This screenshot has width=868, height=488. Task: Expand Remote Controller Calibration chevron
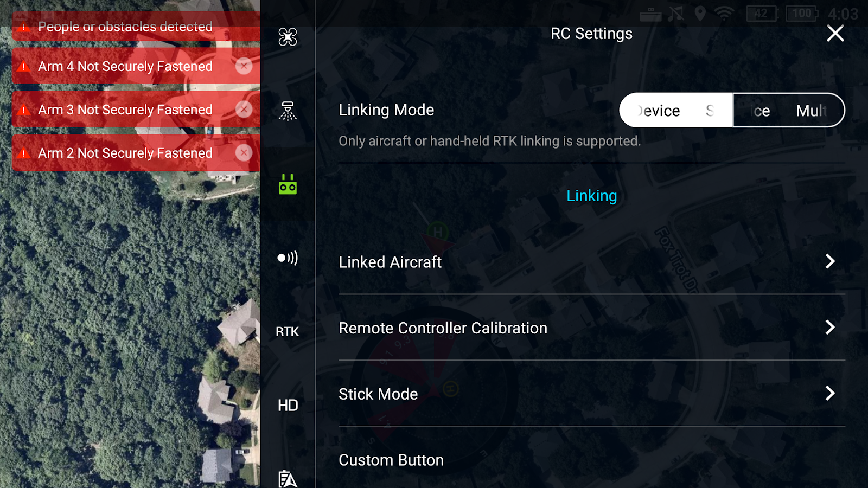(829, 327)
